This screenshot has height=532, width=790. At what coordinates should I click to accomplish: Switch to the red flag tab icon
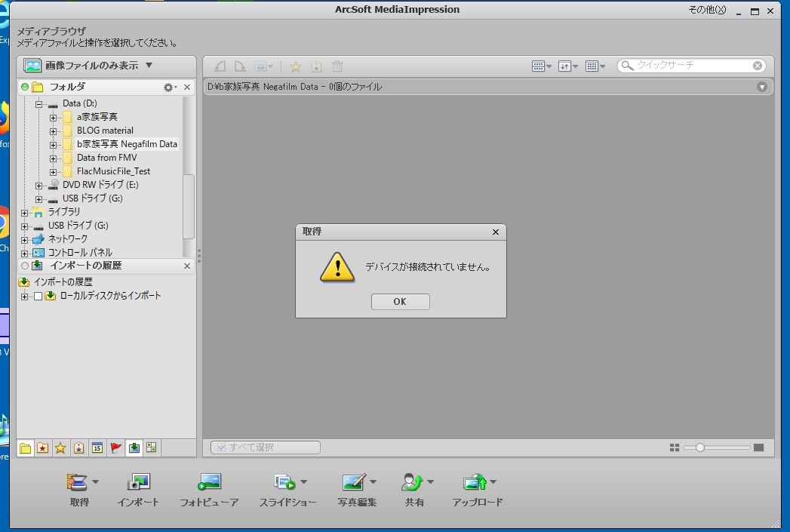[116, 447]
